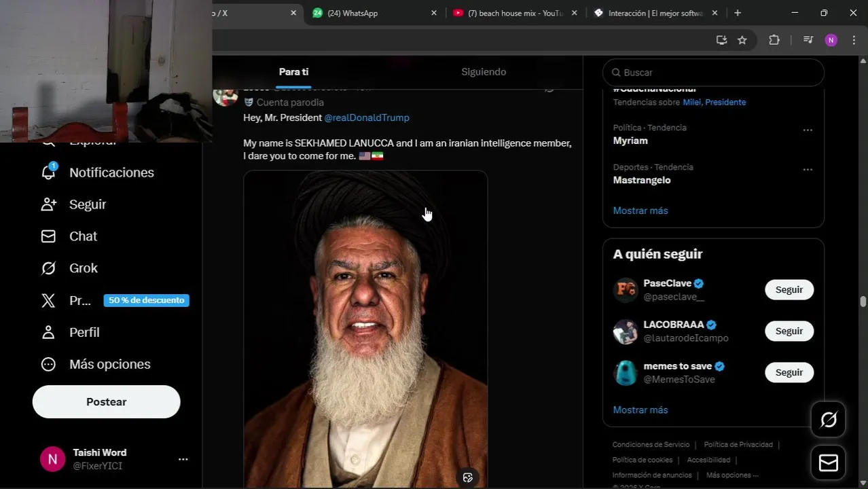This screenshot has height=489, width=868.
Task: Click Mostrar más under trends
Action: (x=640, y=211)
